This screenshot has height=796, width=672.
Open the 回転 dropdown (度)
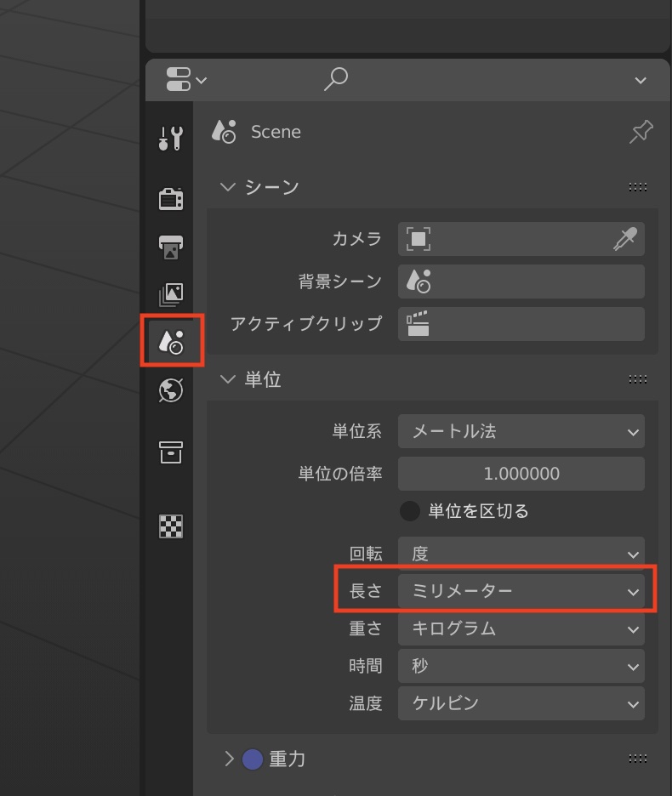521,554
